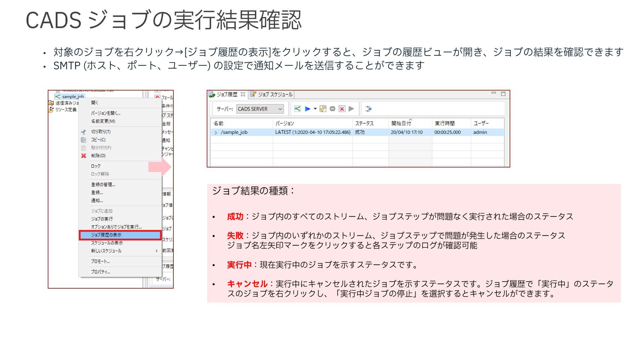Click the blue run job icon
Viewport: 644px width, 362px height.
coord(307,109)
